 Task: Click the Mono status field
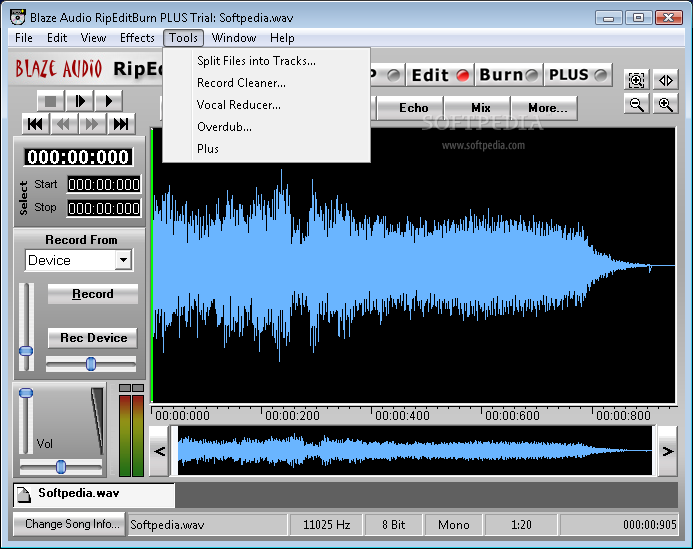[x=453, y=525]
